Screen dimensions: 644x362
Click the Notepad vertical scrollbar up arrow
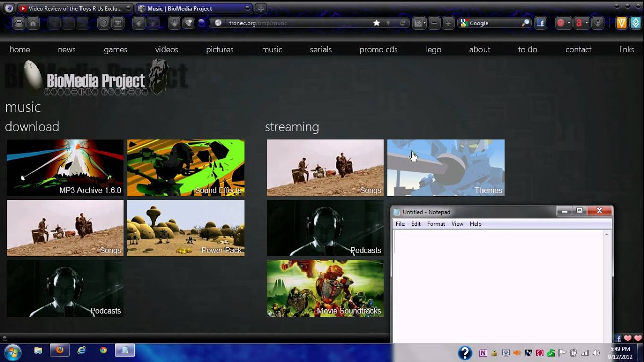pyautogui.click(x=607, y=234)
